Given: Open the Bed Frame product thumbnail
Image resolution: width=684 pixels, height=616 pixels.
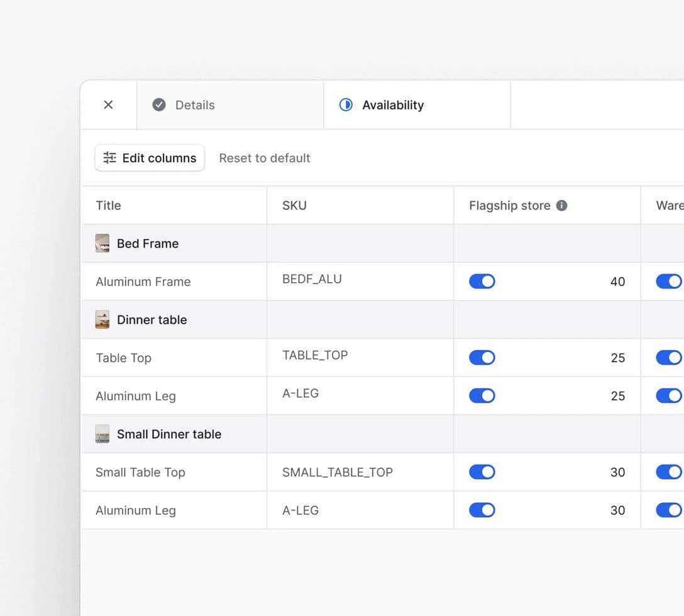Looking at the screenshot, I should click(x=102, y=243).
